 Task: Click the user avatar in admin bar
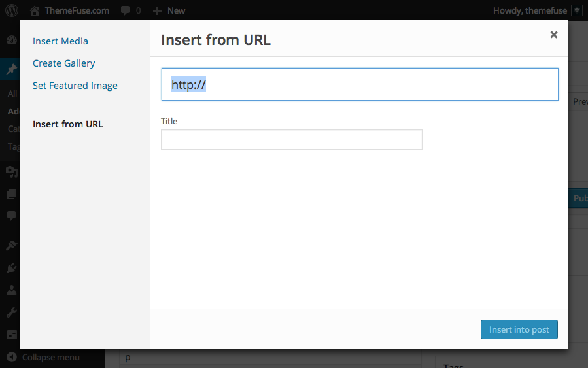(x=577, y=10)
